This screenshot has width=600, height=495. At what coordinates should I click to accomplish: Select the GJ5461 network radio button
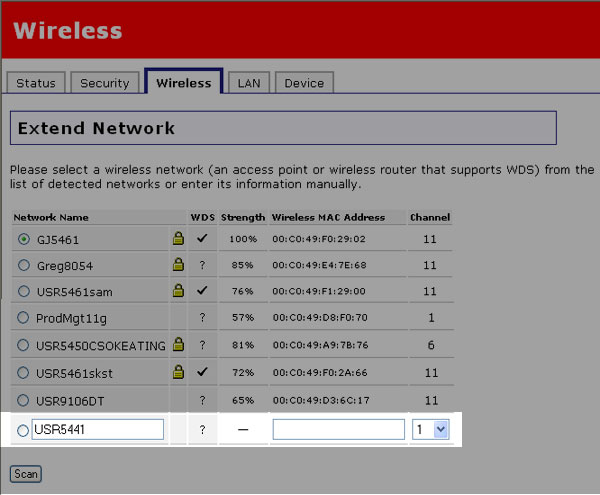tap(24, 239)
